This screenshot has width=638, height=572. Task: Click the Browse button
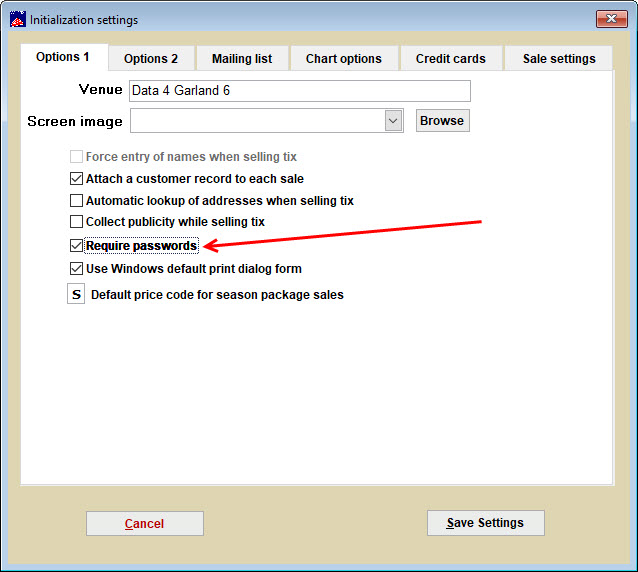pyautogui.click(x=442, y=121)
